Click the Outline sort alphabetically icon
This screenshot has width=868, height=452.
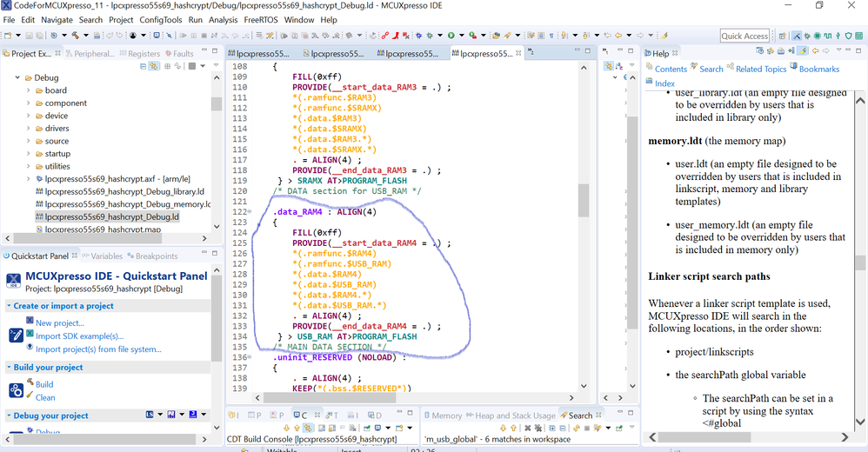(x=619, y=66)
